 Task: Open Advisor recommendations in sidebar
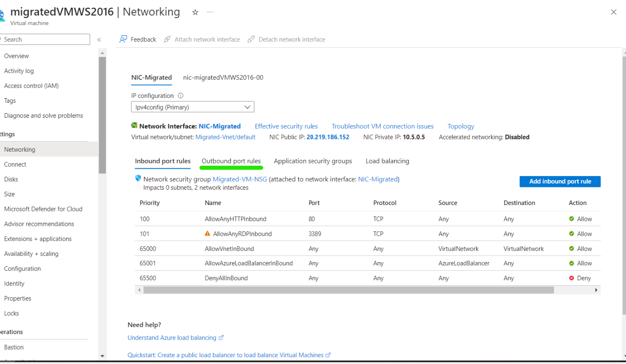point(39,224)
